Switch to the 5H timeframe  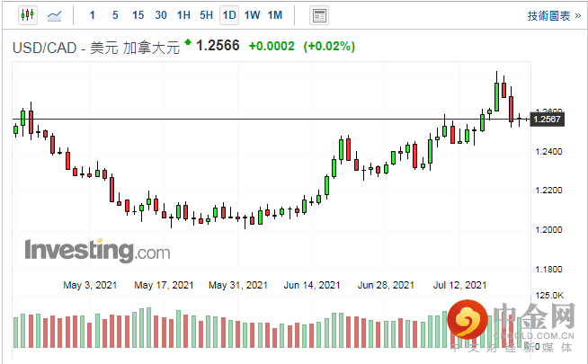pyautogui.click(x=206, y=15)
